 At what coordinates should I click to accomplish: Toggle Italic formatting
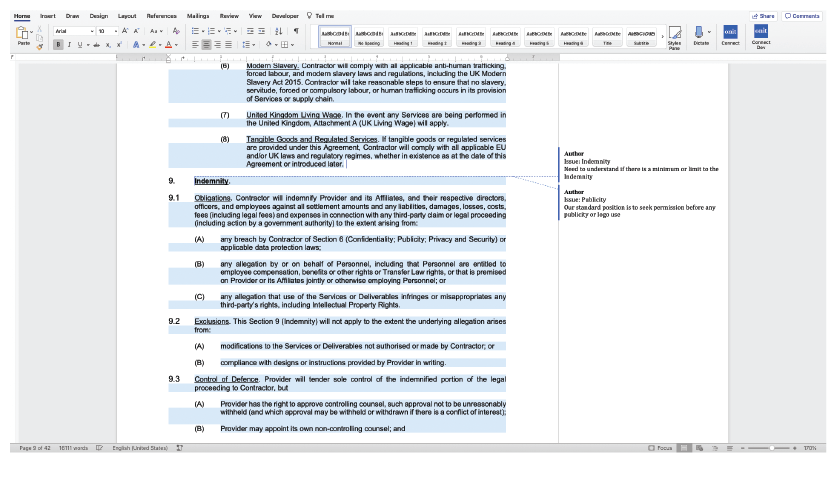pyautogui.click(x=69, y=45)
